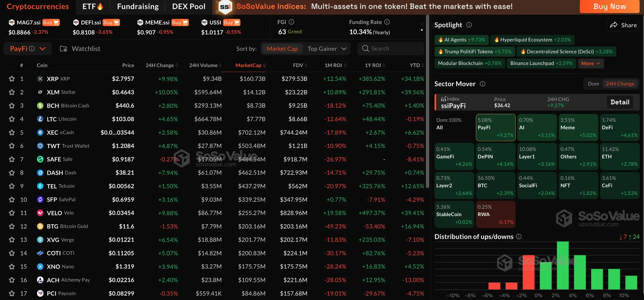Star XRP to add to watchlist

click(12, 79)
